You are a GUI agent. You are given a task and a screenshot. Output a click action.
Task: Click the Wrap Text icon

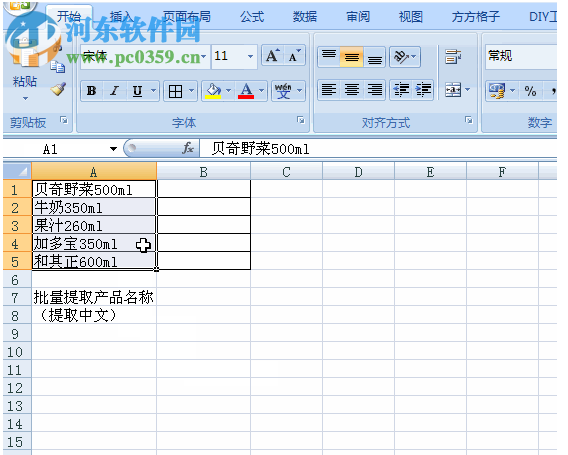(x=453, y=57)
